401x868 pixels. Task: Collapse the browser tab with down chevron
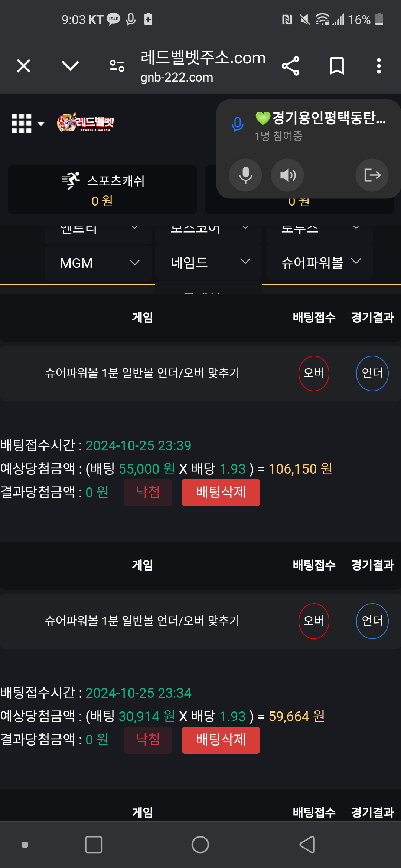(x=70, y=66)
